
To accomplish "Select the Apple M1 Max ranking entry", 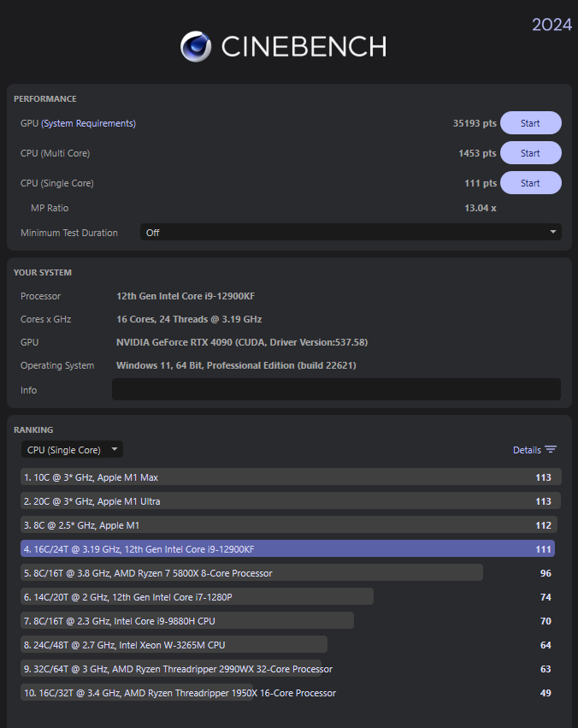I will (x=291, y=476).
